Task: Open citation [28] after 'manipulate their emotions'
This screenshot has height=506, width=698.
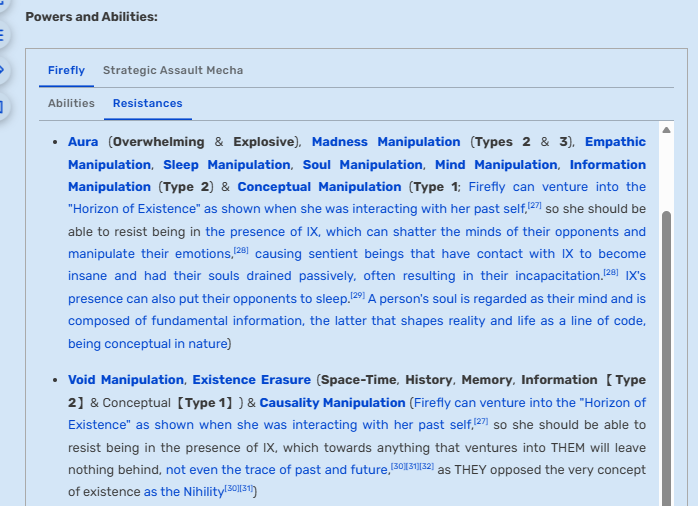Action: (x=241, y=250)
